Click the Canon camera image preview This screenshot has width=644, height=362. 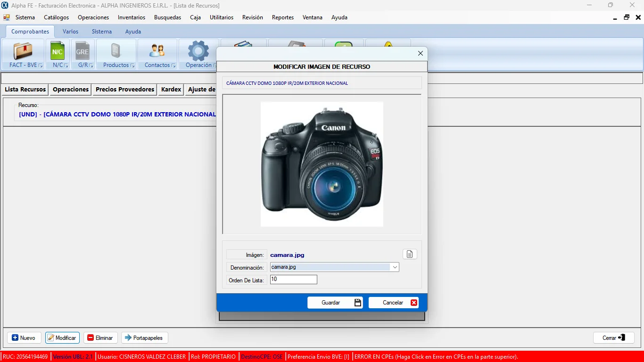click(x=322, y=164)
